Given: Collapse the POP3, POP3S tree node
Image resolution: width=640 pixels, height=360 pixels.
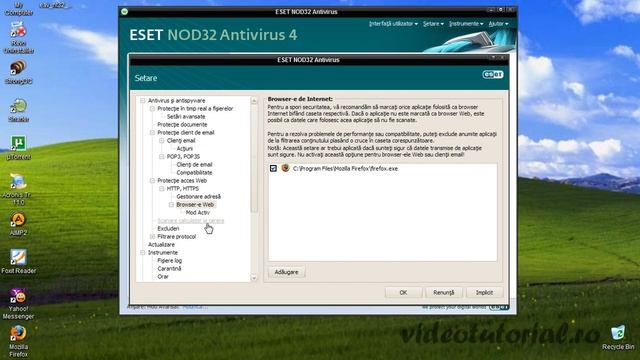Looking at the screenshot, I should [x=162, y=156].
